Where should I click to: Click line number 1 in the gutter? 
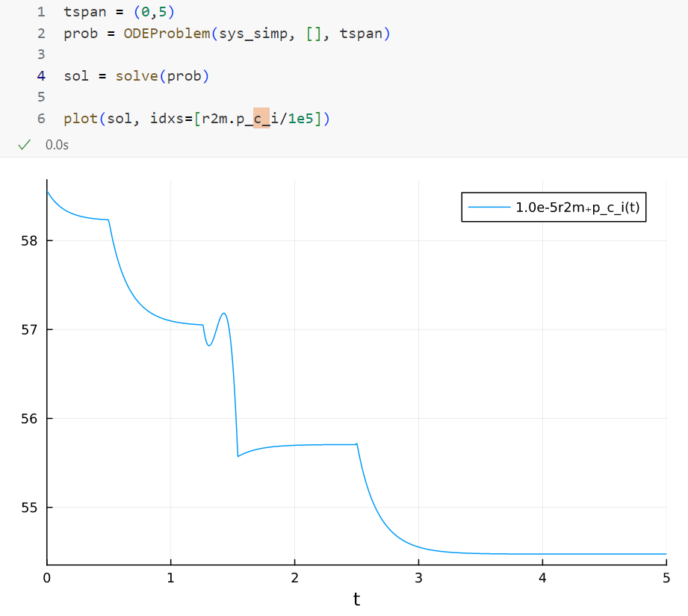[x=41, y=12]
